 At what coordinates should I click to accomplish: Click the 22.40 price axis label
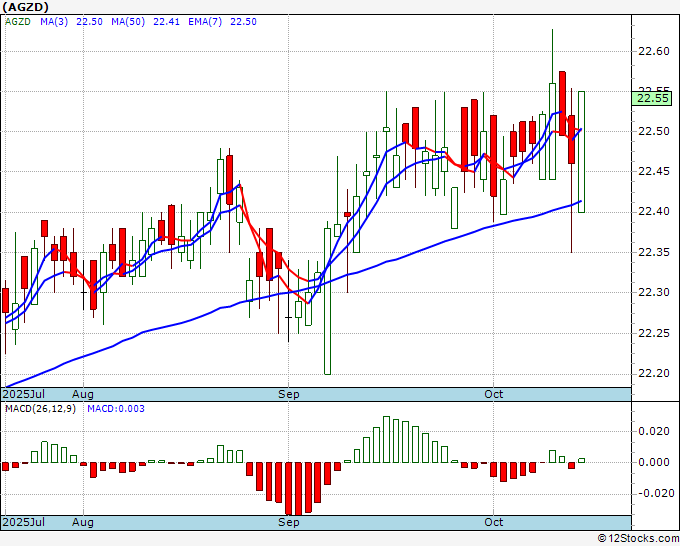[x=654, y=211]
